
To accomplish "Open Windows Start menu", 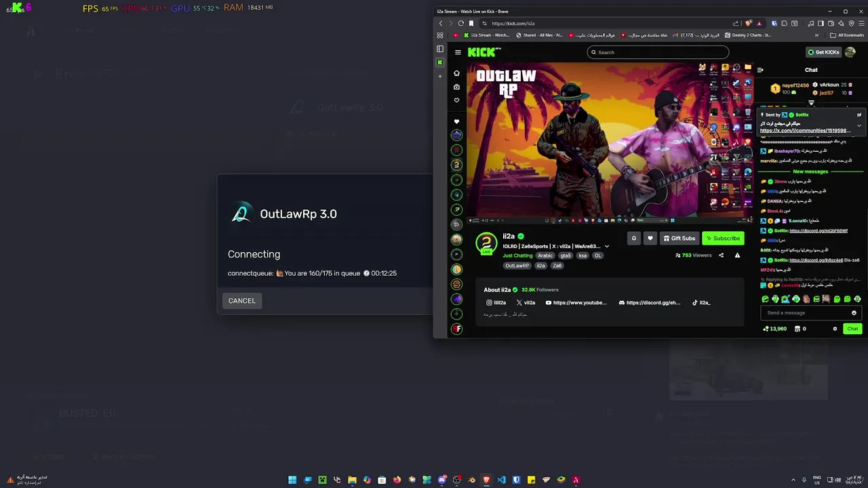I will coord(292,480).
